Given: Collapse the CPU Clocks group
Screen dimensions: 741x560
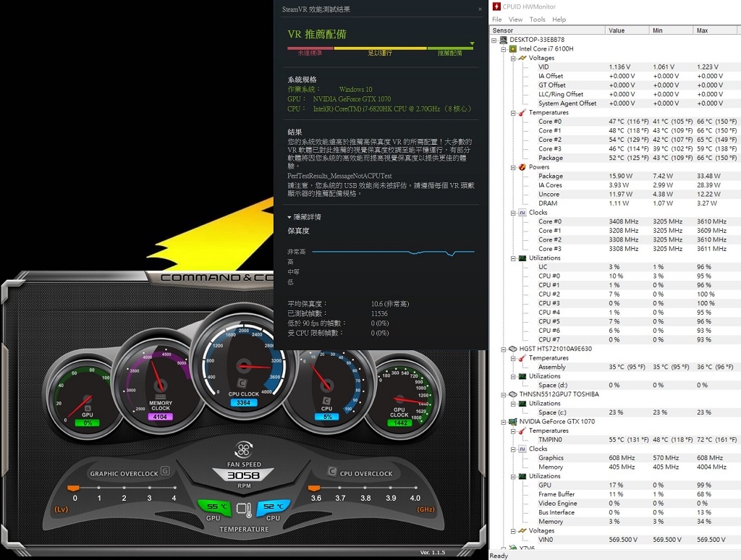Looking at the screenshot, I should pyautogui.click(x=513, y=213).
